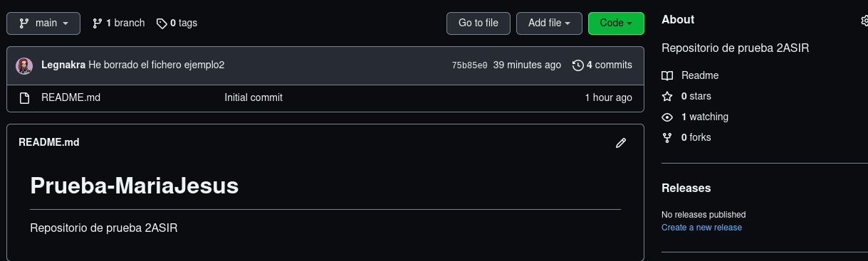
Task: Click the tag icon next to tags
Action: click(162, 23)
